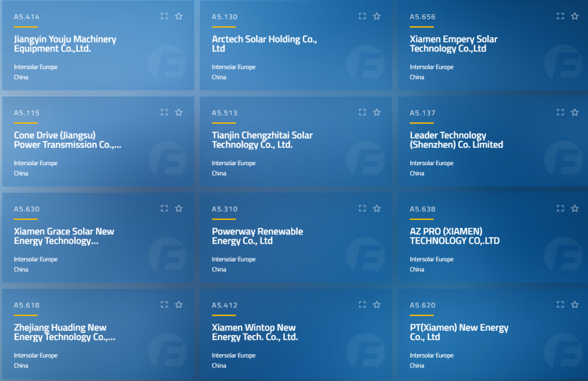This screenshot has width=588, height=381.
Task: Star Xiamen Grace Solar New Energy
Action: tap(179, 208)
